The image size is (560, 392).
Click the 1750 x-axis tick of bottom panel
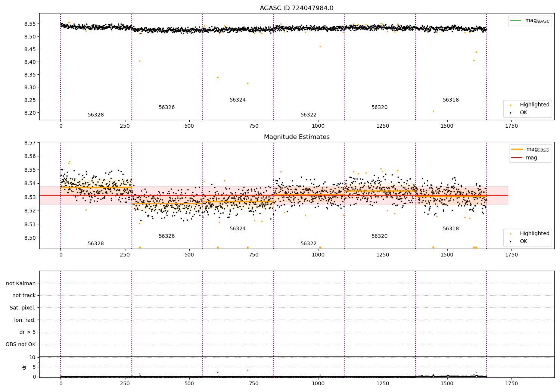point(511,383)
